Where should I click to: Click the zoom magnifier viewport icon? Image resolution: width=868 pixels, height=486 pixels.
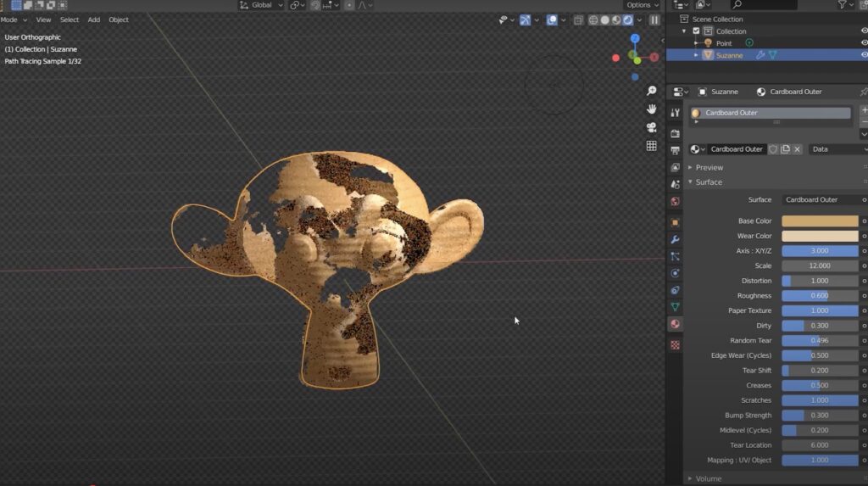tap(652, 91)
